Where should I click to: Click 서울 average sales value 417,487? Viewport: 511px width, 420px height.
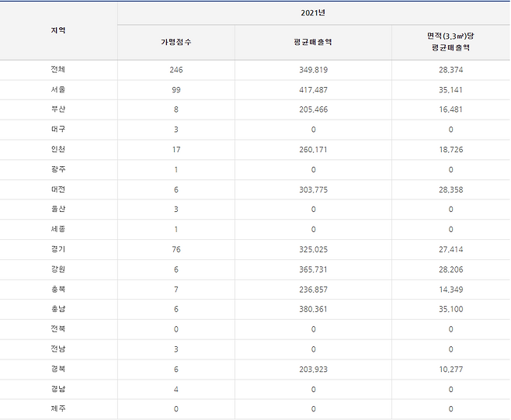(313, 90)
